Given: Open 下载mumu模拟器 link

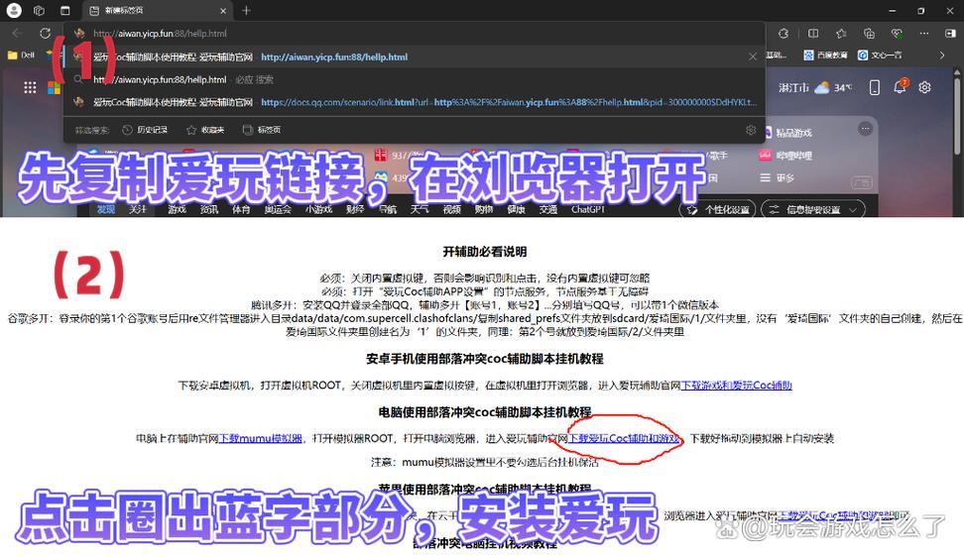Looking at the screenshot, I should 261,438.
